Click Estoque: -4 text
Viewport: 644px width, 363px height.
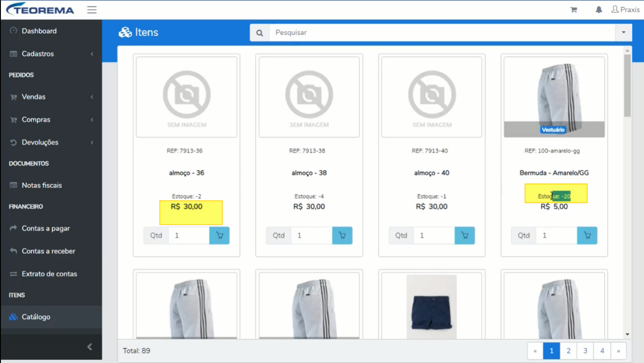309,197
